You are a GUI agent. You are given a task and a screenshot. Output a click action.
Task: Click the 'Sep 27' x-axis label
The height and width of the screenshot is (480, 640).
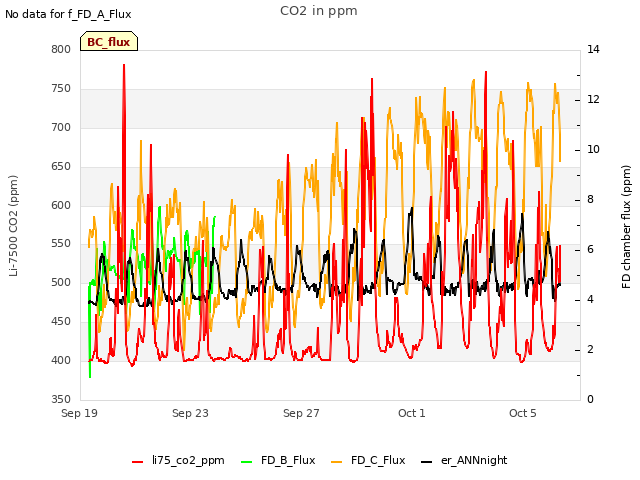301,413
